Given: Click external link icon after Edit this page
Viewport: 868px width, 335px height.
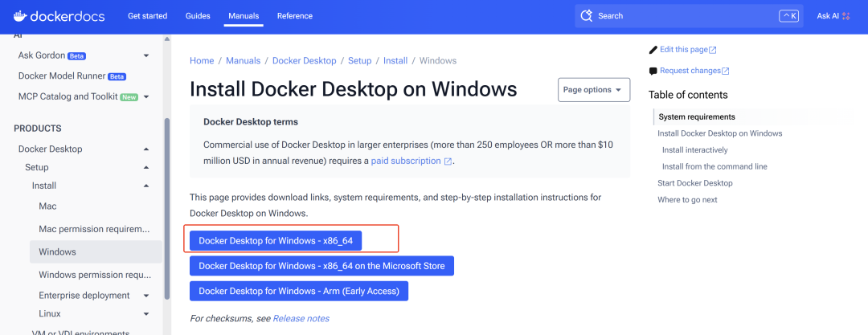Looking at the screenshot, I should tap(712, 50).
